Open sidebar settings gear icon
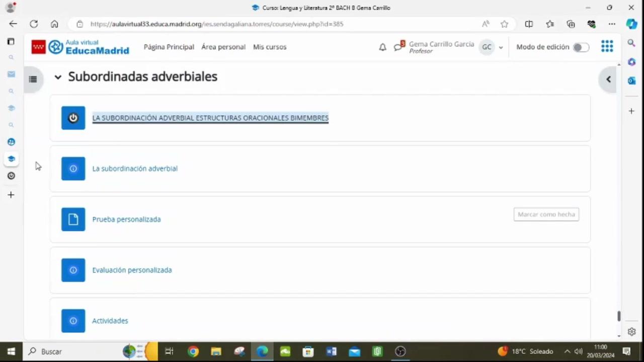 coord(631,332)
